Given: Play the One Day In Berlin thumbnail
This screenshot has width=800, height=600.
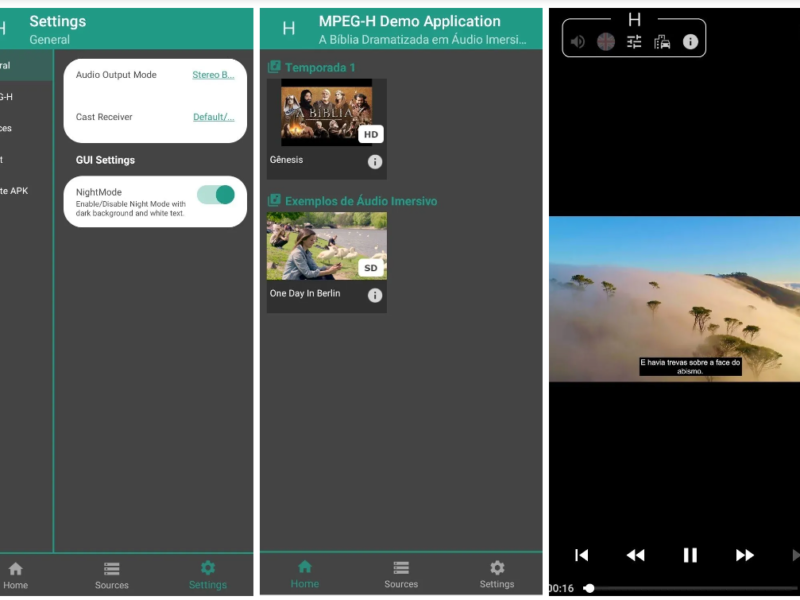Looking at the screenshot, I should 327,246.
